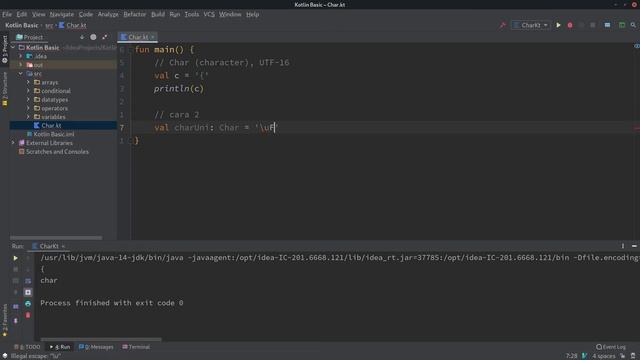Open Search Everywhere magnifier icon
Image resolution: width=640 pixels, height=360 pixels.
(633, 25)
